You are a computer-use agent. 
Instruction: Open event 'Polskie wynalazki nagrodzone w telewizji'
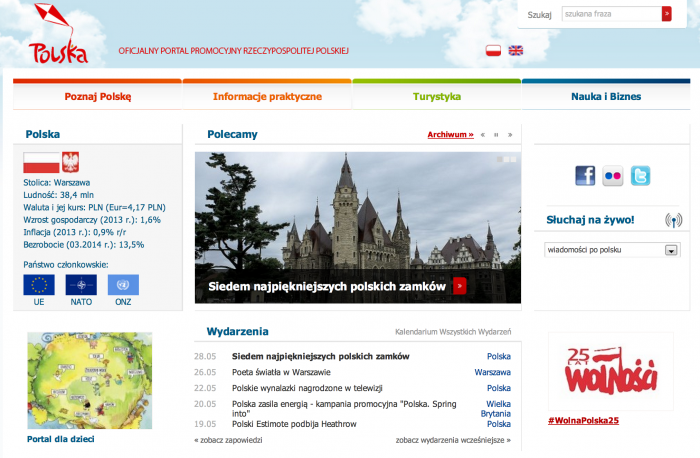(307, 388)
